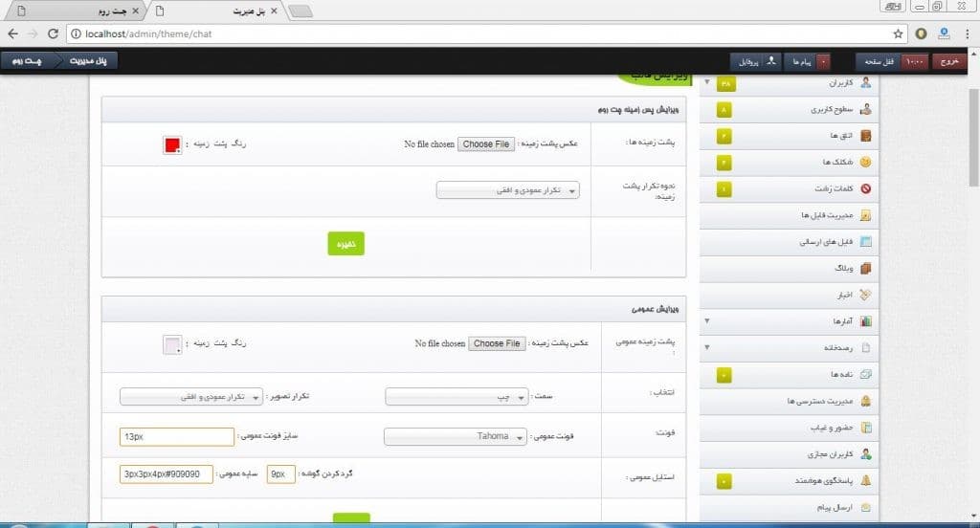The image size is (980, 528).
Task: Open the Chrome three-dot menu
Action: tap(967, 33)
